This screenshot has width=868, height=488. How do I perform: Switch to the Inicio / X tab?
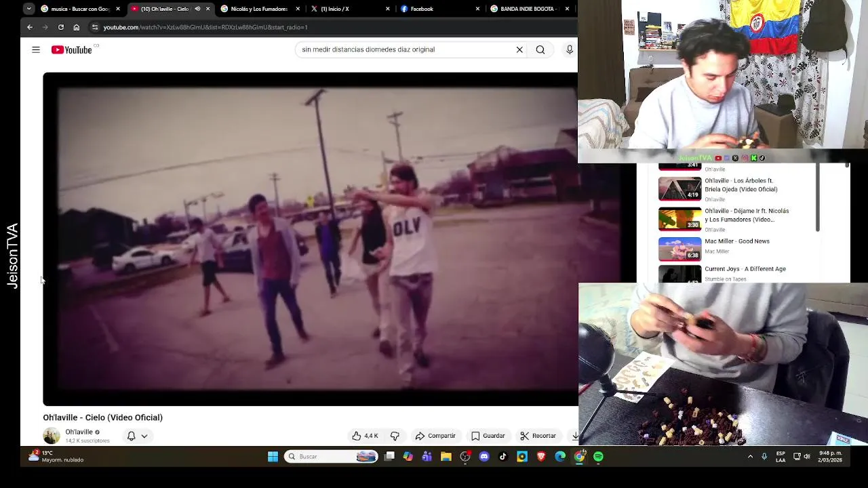350,9
